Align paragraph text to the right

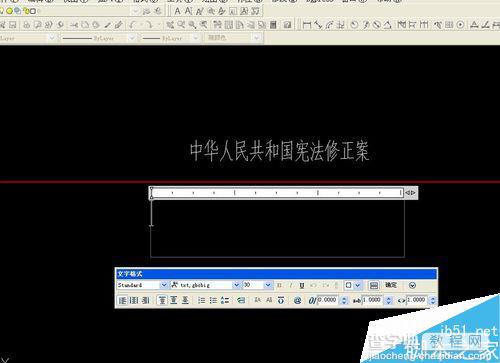click(145, 300)
